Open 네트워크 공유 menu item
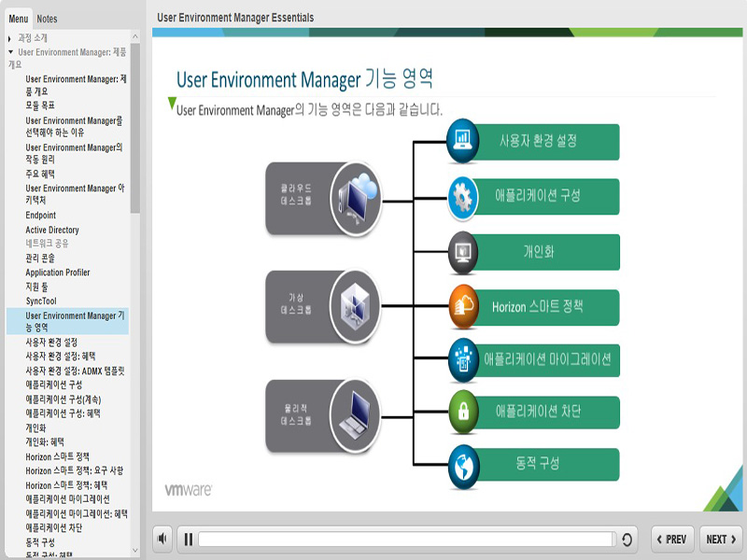The width and height of the screenshot is (747, 560). tap(48, 244)
